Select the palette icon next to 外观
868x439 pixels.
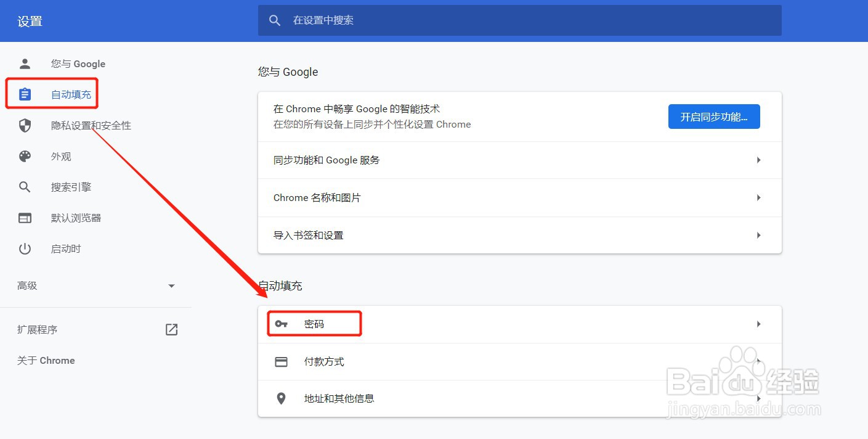(x=25, y=156)
